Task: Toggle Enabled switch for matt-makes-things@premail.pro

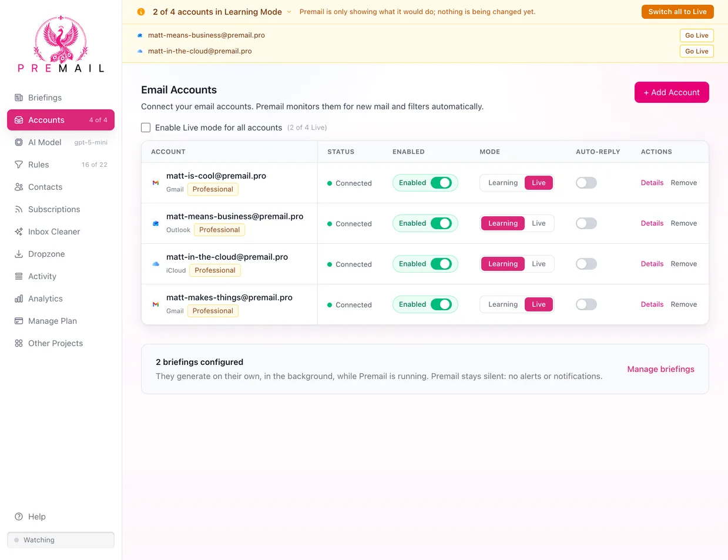Action: point(441,304)
